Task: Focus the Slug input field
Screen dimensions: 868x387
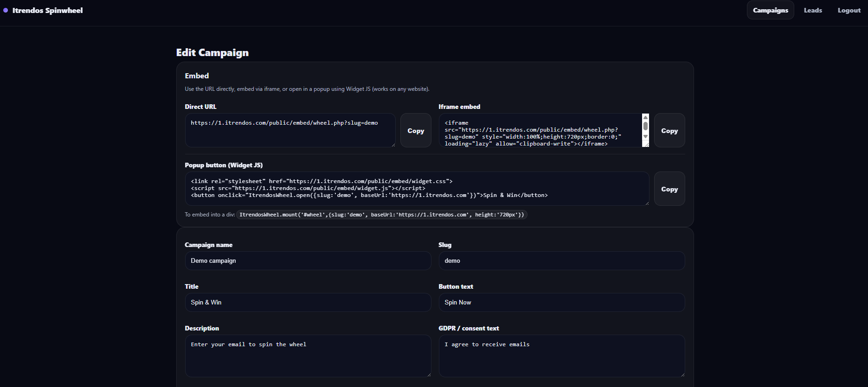Action: point(561,261)
